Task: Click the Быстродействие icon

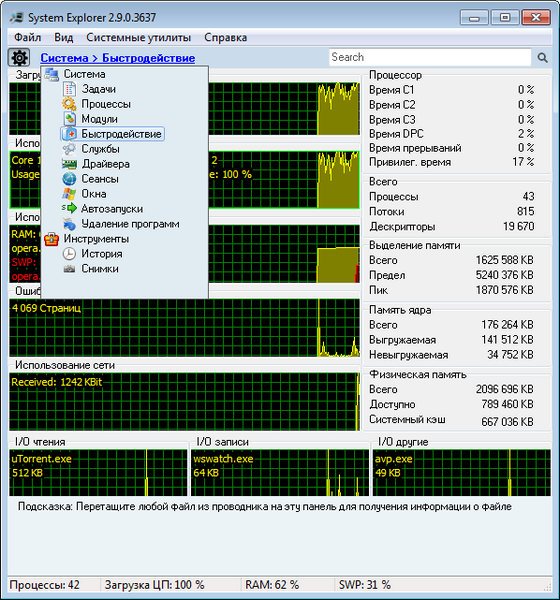Action: [x=70, y=134]
